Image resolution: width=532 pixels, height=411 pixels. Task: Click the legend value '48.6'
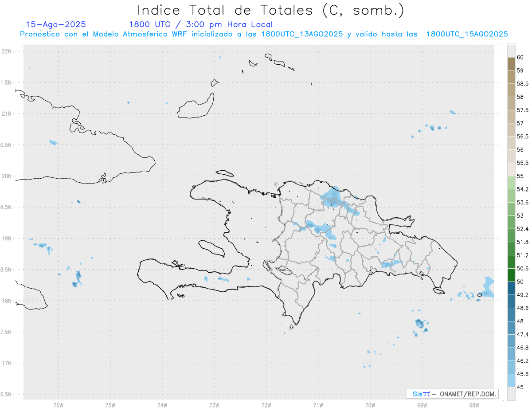(523, 308)
